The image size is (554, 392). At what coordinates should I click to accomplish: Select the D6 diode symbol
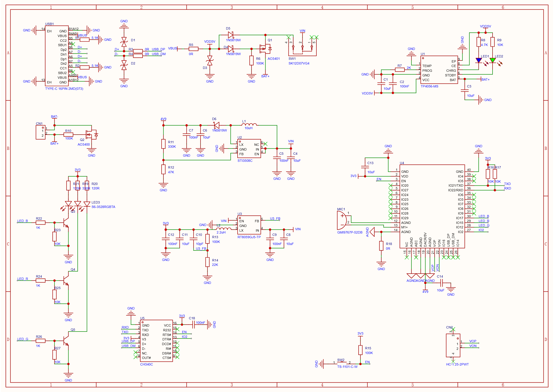pyautogui.click(x=217, y=125)
